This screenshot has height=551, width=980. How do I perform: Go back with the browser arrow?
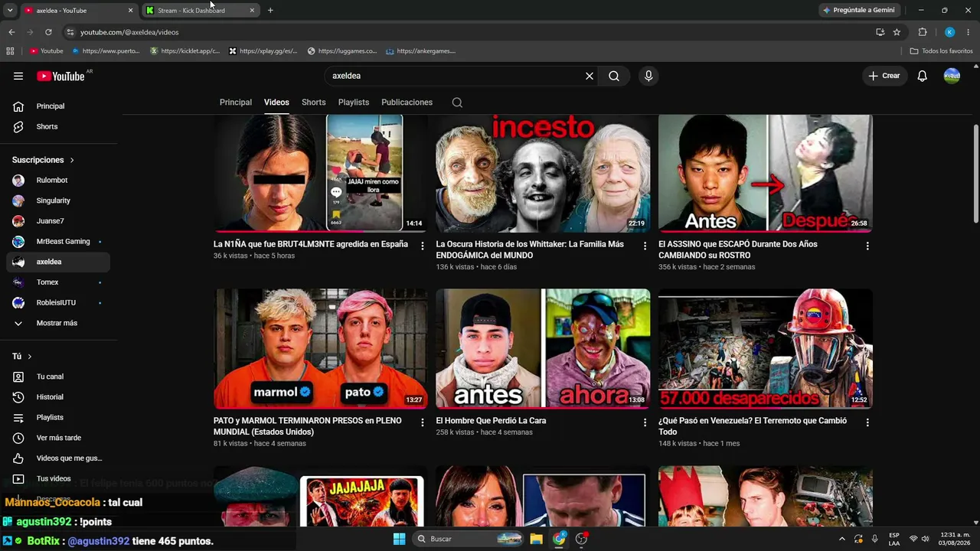(x=11, y=32)
